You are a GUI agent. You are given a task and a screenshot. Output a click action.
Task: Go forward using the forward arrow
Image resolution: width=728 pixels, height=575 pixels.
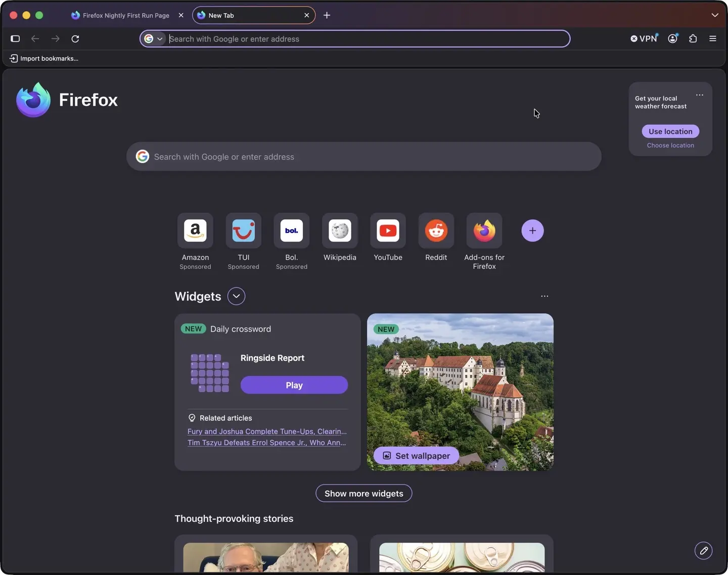click(55, 39)
